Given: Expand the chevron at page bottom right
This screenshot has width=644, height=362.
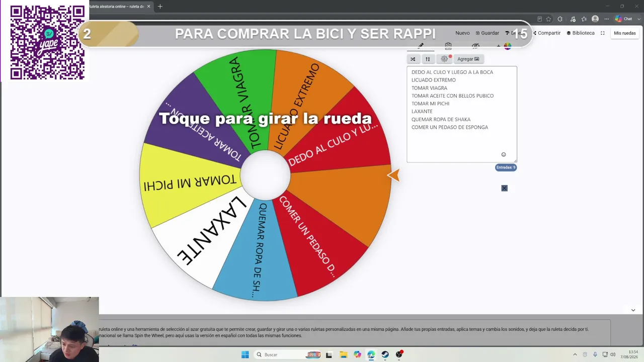Looking at the screenshot, I should click(633, 310).
